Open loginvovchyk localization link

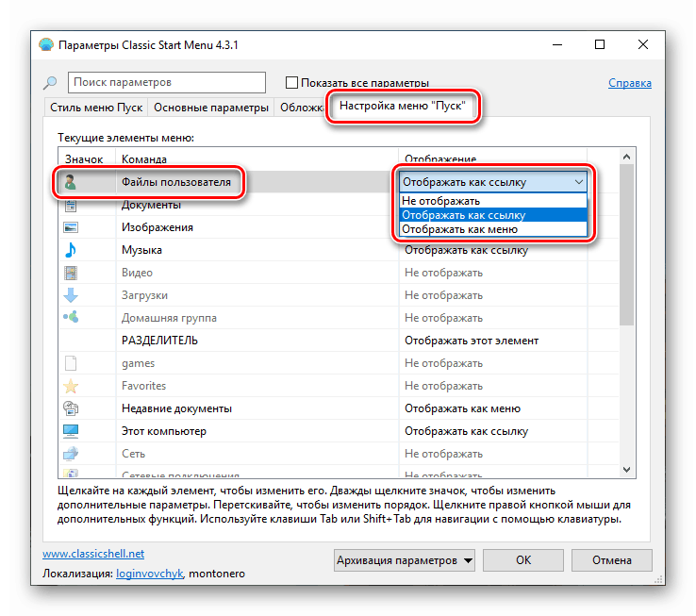[150, 574]
